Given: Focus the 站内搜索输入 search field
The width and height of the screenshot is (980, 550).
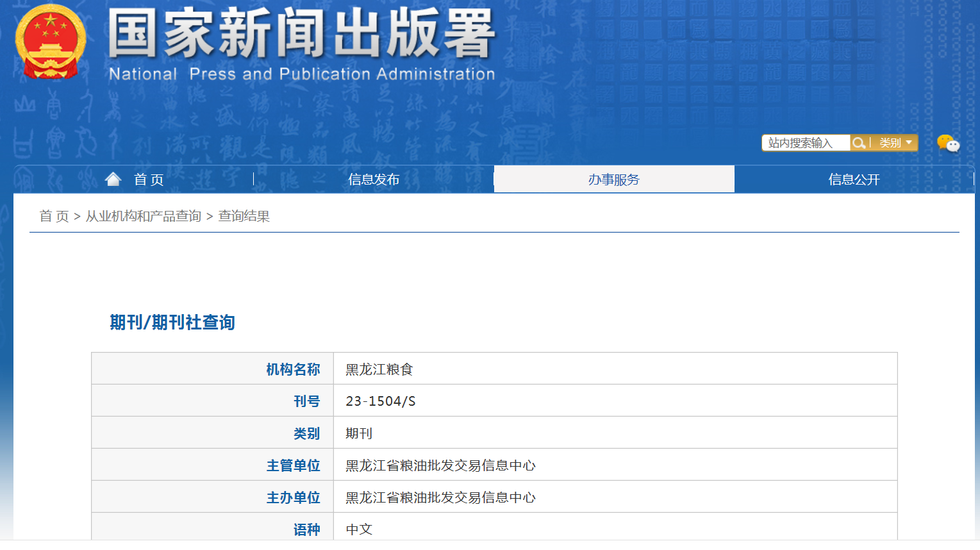Looking at the screenshot, I should pyautogui.click(x=805, y=143).
